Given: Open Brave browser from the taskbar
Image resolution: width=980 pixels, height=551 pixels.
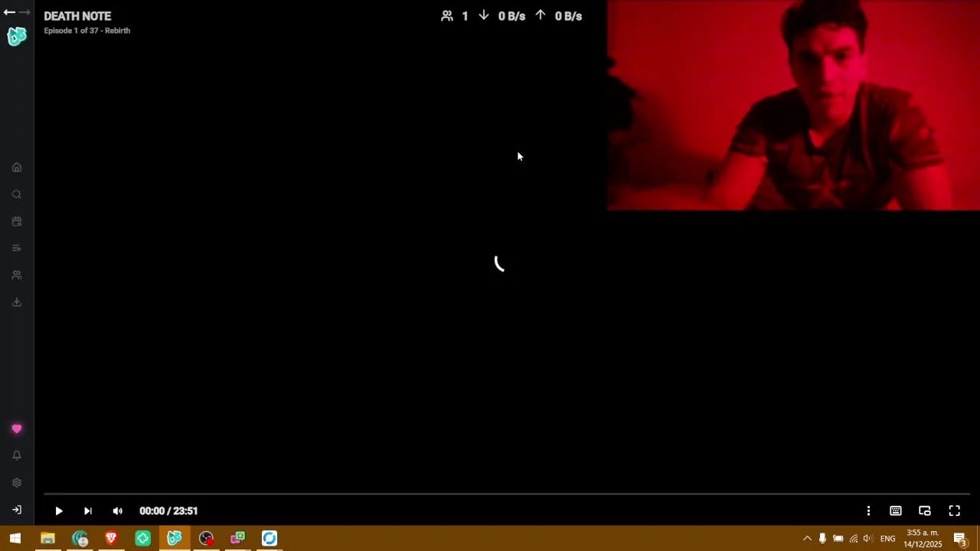Looking at the screenshot, I should 111,539.
